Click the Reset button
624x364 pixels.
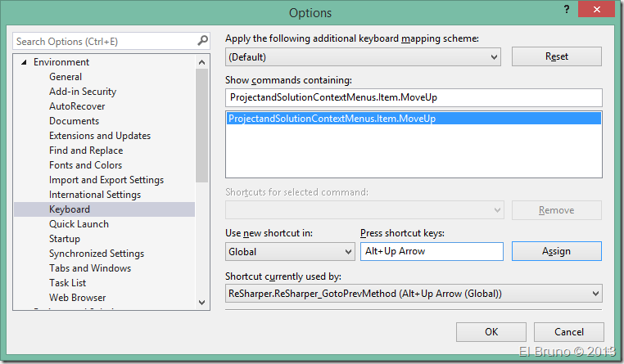click(x=556, y=56)
